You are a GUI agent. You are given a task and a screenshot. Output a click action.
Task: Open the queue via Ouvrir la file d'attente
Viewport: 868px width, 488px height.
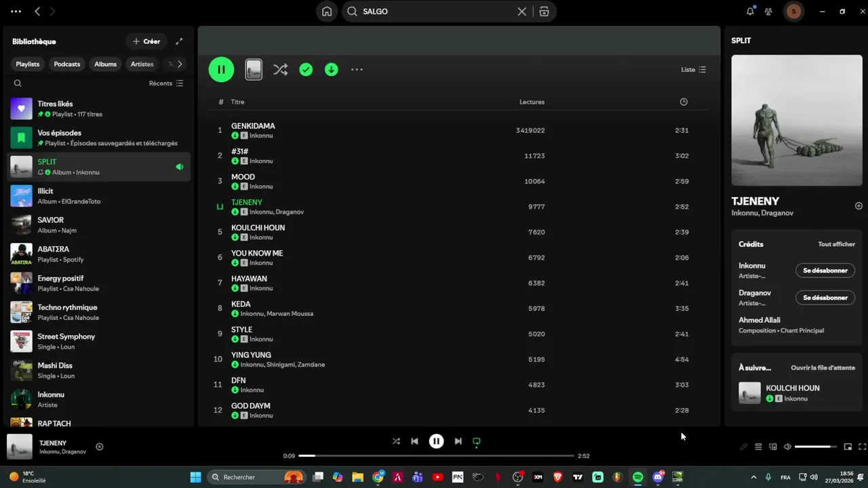pos(823,368)
